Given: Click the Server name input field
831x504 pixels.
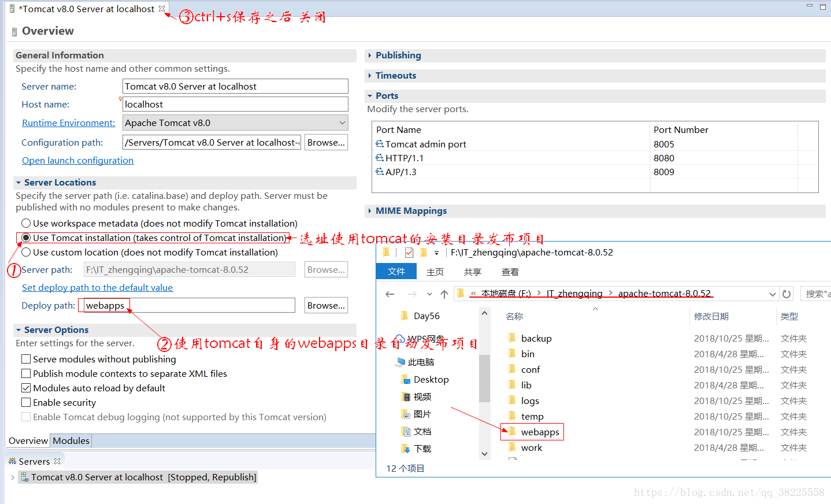Looking at the screenshot, I should pos(235,86).
